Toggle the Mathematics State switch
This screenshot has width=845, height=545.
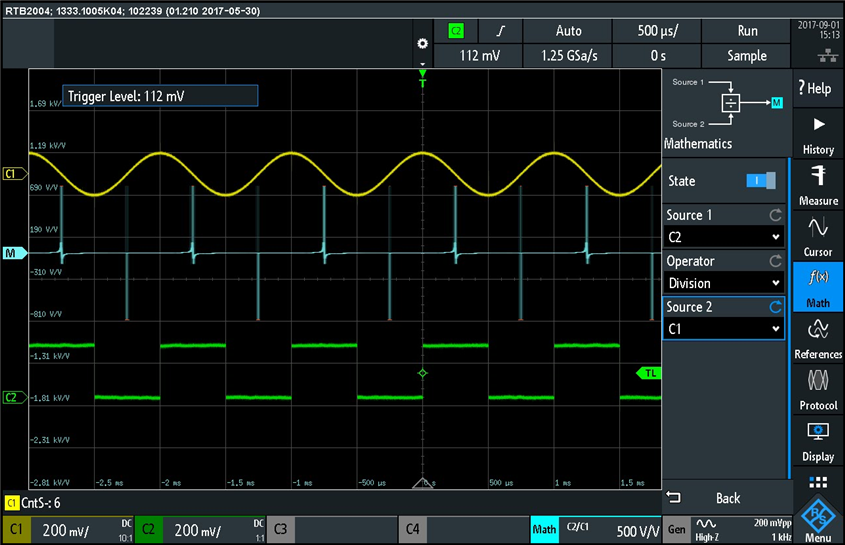760,180
